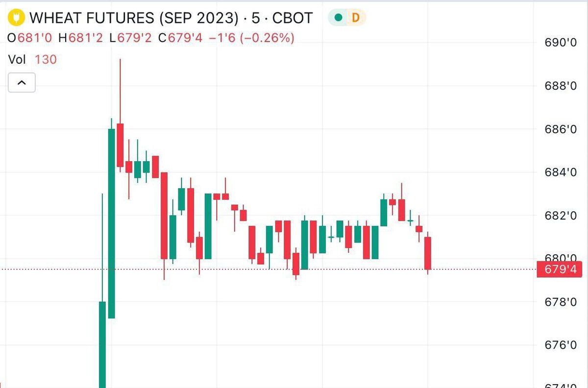Screen dimensions: 588x388
Task: Click the green market status dot
Action: 338,18
